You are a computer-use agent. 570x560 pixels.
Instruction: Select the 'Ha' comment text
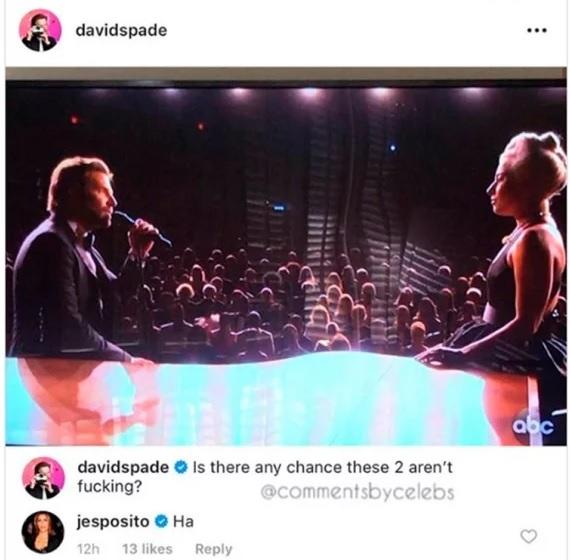pos(183,522)
